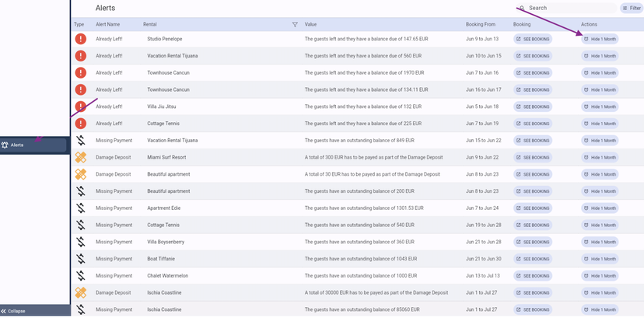Click the Already Left alert icon for Studio Penelope
The height and width of the screenshot is (318, 644).
(x=81, y=39)
